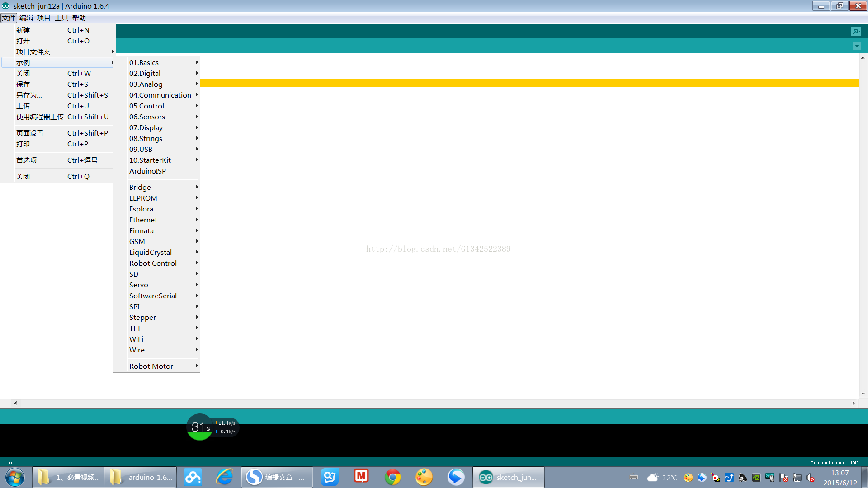Expand the 10.StarterKit submenu
The height and width of the screenshot is (488, 868).
pos(156,160)
